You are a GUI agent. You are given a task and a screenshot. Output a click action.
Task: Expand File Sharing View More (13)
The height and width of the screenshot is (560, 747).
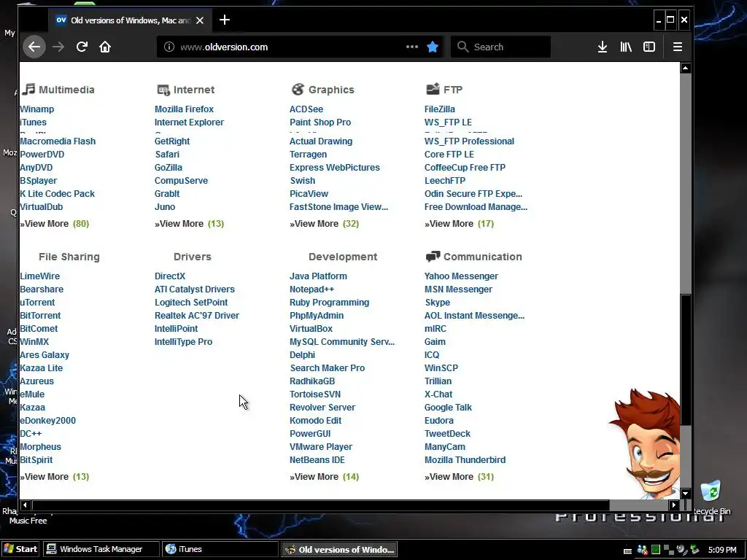pos(54,477)
